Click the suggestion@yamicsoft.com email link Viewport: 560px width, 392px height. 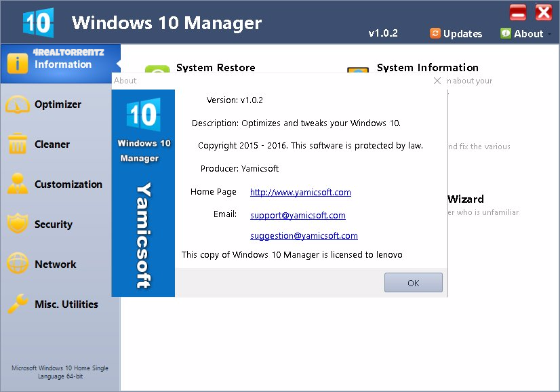(304, 236)
